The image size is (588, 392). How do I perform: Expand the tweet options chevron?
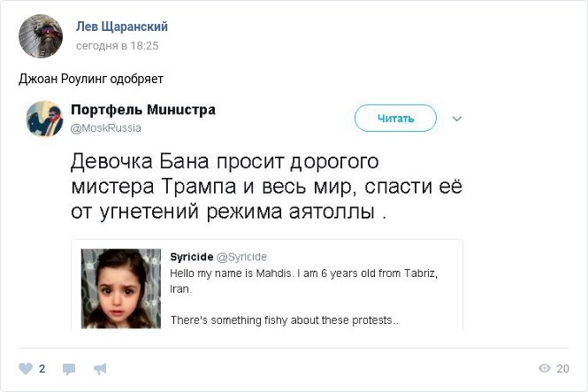pyautogui.click(x=456, y=119)
